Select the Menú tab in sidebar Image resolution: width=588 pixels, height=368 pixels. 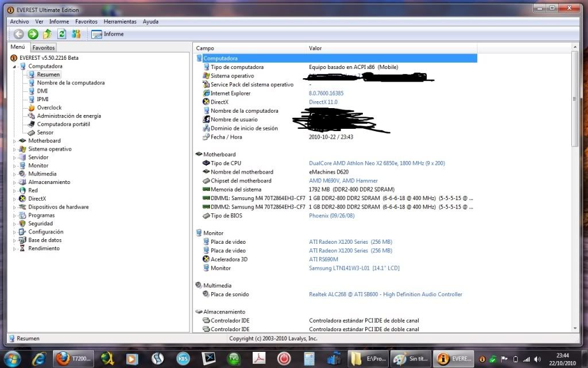coord(18,47)
